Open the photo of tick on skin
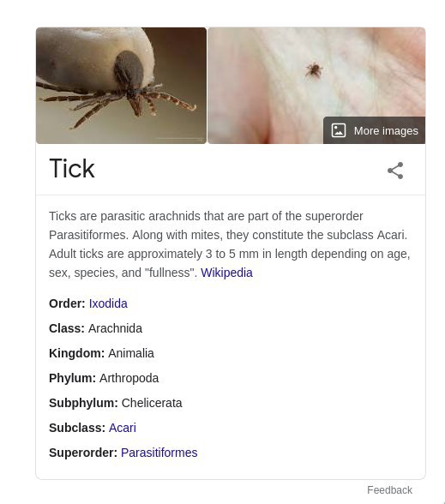 [316, 86]
